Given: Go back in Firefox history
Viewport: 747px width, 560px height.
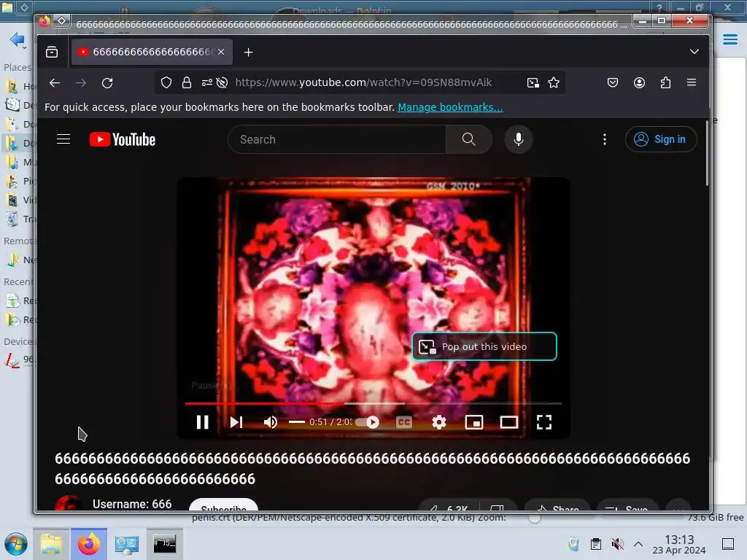Looking at the screenshot, I should click(55, 83).
